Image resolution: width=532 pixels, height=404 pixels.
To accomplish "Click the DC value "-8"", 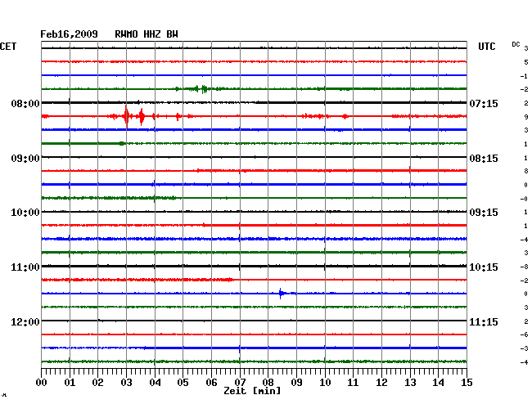I will (x=524, y=267).
